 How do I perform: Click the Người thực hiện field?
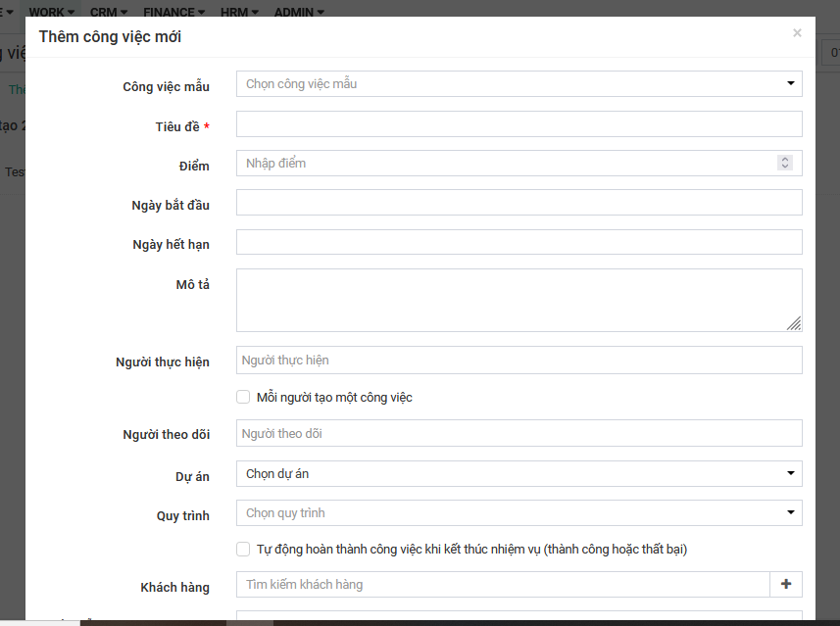[519, 361]
